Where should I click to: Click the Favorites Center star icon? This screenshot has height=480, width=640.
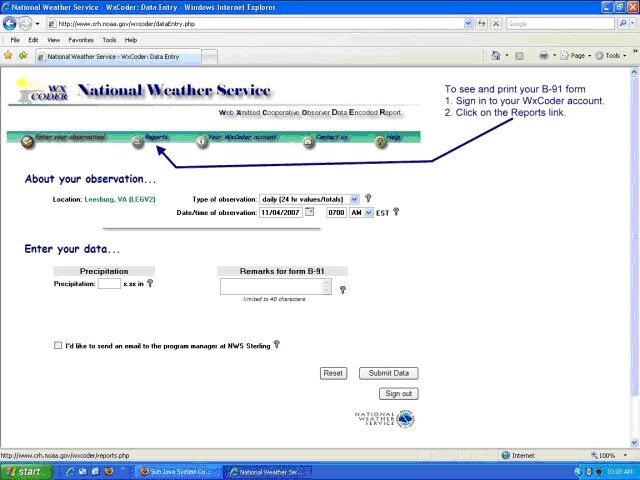[x=8, y=56]
